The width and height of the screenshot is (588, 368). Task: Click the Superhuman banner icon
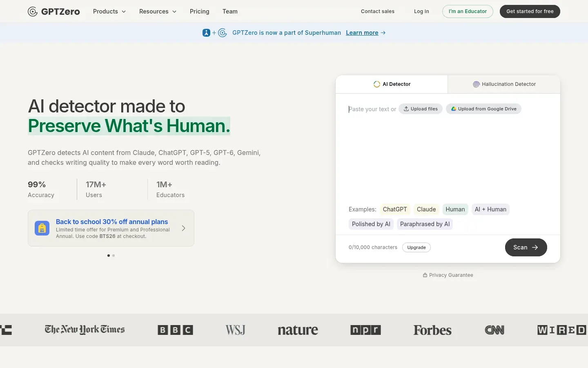click(206, 33)
